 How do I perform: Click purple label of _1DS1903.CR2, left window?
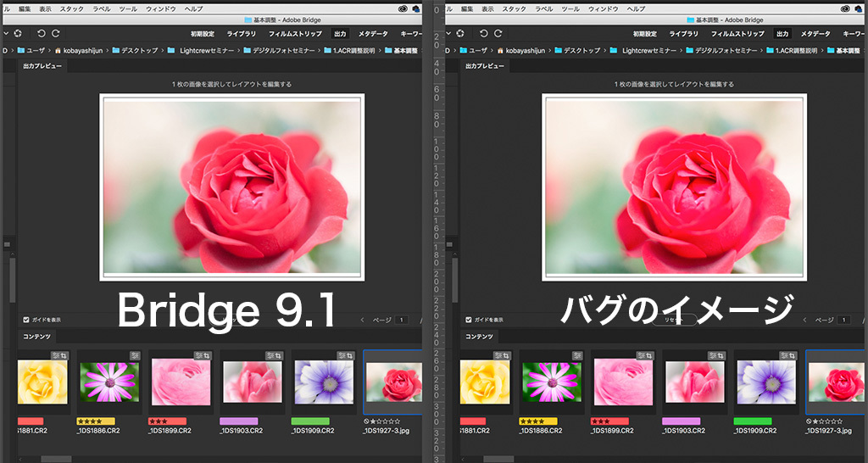238,421
